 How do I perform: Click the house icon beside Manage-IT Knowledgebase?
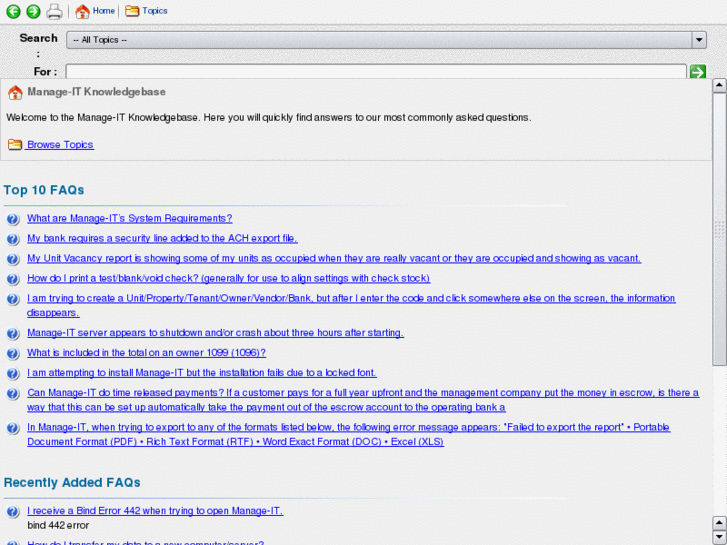15,92
